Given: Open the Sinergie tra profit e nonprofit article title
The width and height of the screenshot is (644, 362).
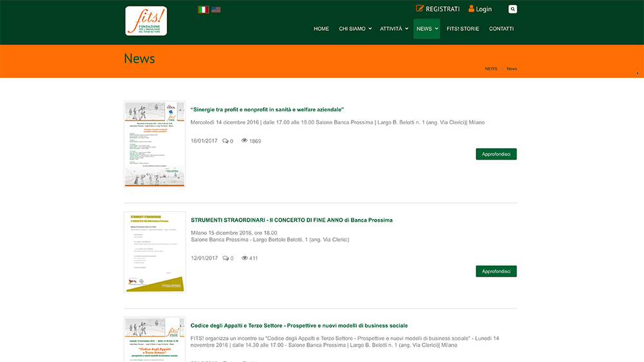Looking at the screenshot, I should [x=267, y=110].
